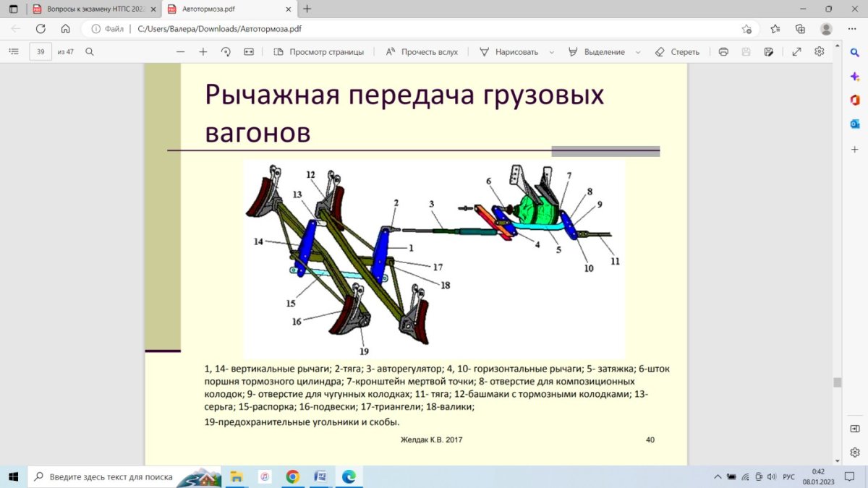Save the PDF with Save As icon

(768, 51)
